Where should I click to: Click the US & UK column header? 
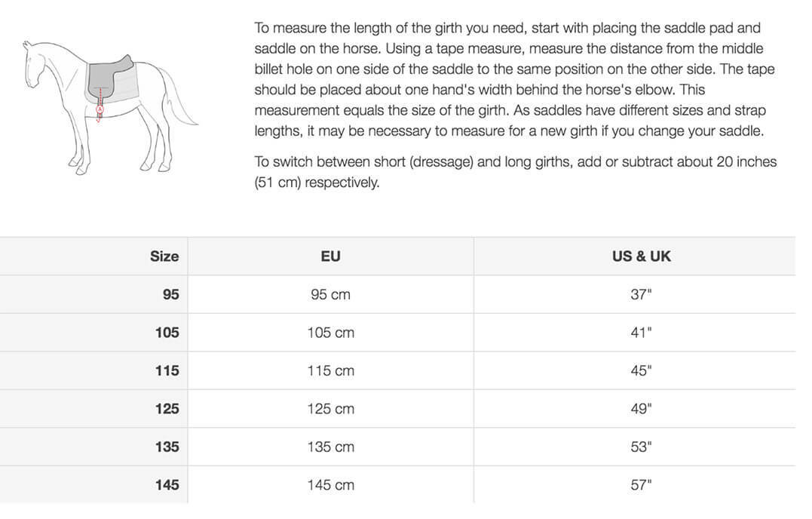coord(641,256)
